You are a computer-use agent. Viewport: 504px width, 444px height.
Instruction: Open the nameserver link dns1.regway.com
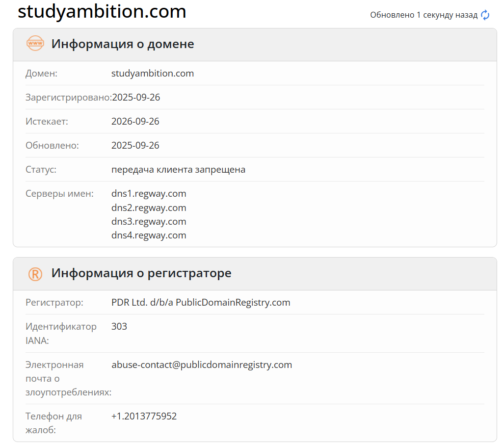(148, 193)
